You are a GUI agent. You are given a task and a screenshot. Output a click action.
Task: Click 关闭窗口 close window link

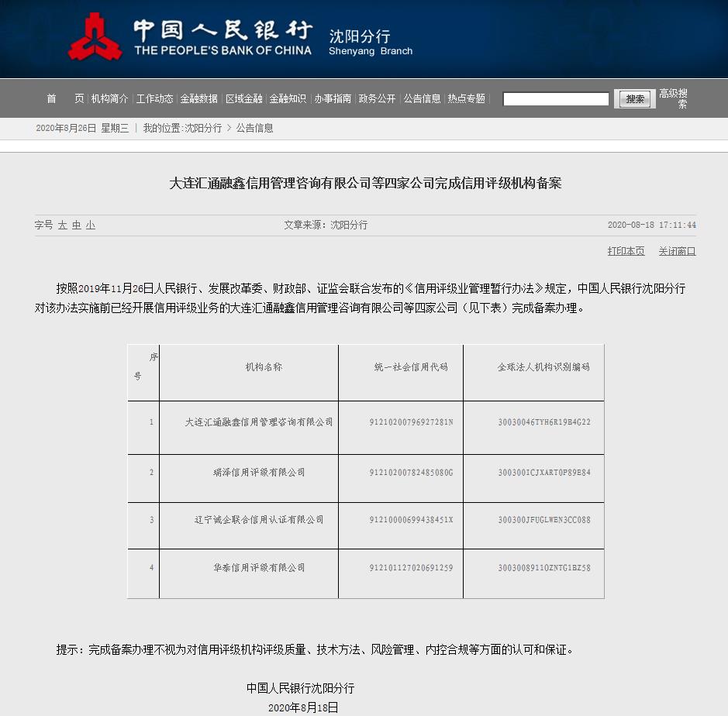pos(677,251)
